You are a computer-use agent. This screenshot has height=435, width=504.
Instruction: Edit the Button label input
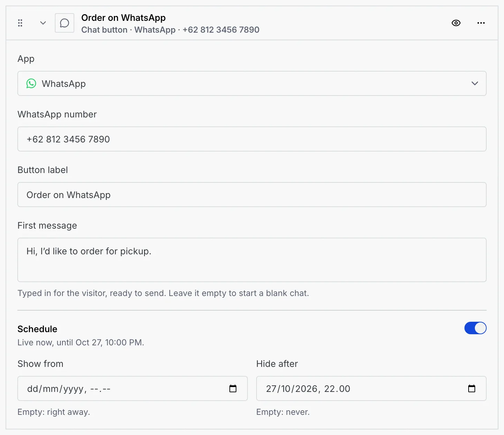pyautogui.click(x=252, y=195)
